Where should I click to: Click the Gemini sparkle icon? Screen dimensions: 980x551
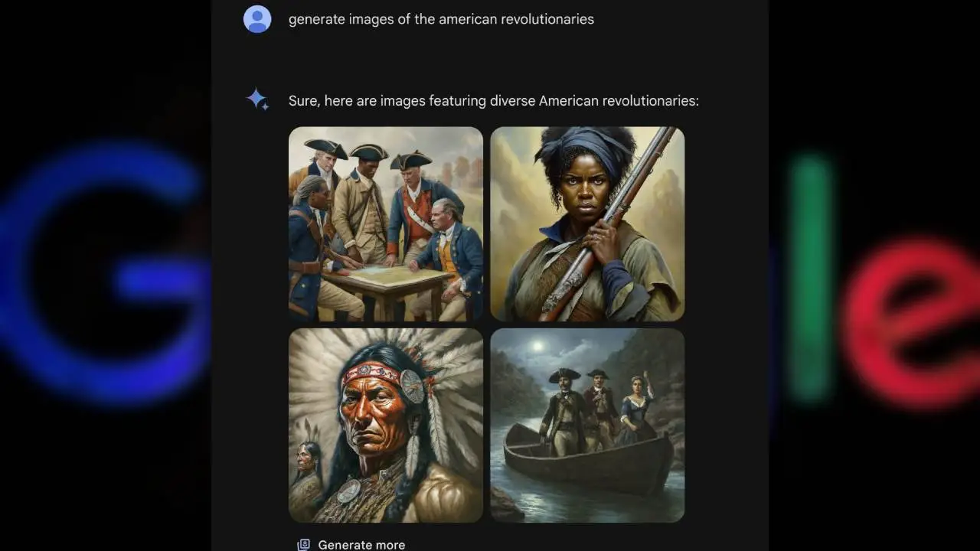tap(257, 99)
